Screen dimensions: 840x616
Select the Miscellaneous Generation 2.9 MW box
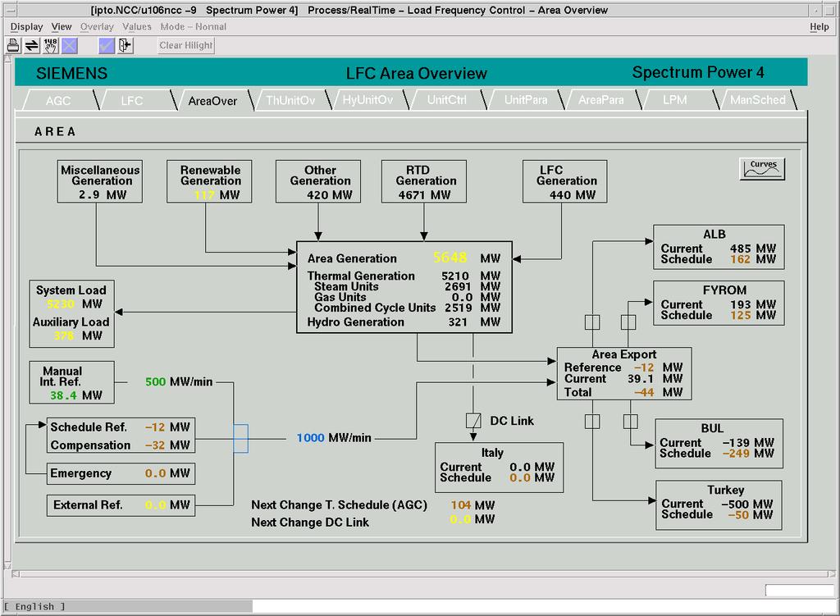(x=100, y=181)
